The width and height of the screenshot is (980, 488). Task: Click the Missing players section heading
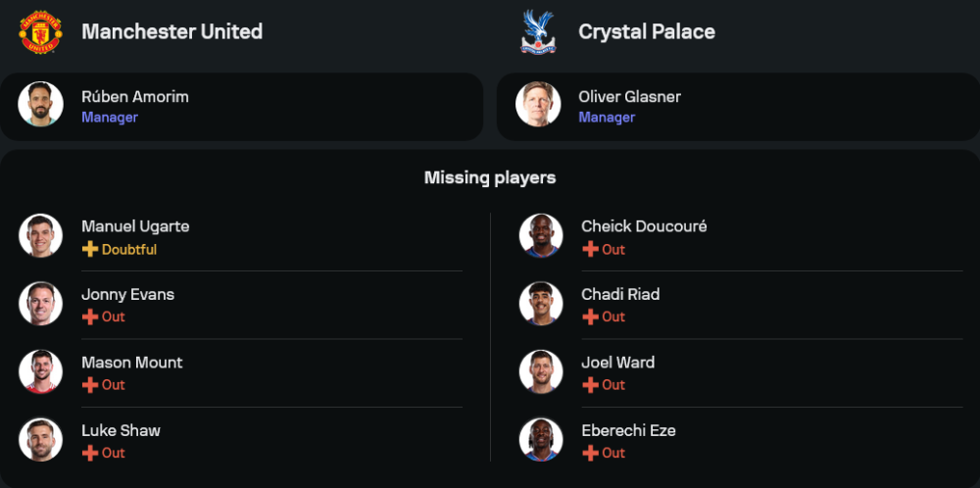tap(490, 177)
